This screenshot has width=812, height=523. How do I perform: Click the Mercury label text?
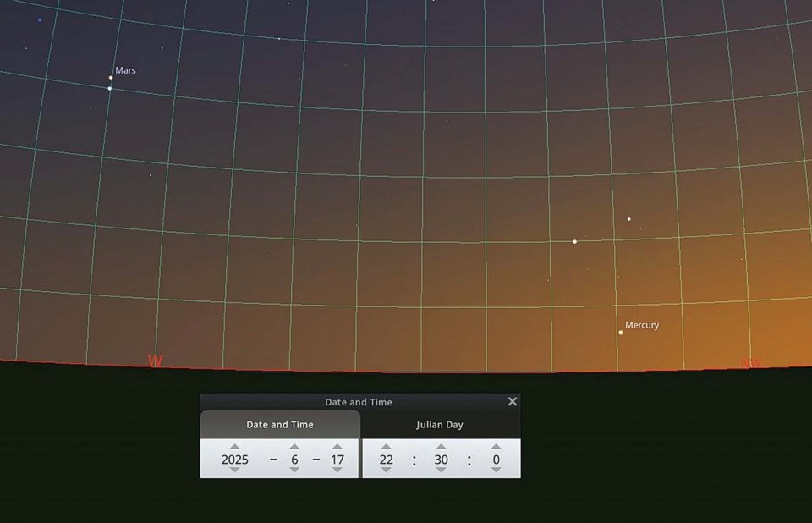coord(642,325)
